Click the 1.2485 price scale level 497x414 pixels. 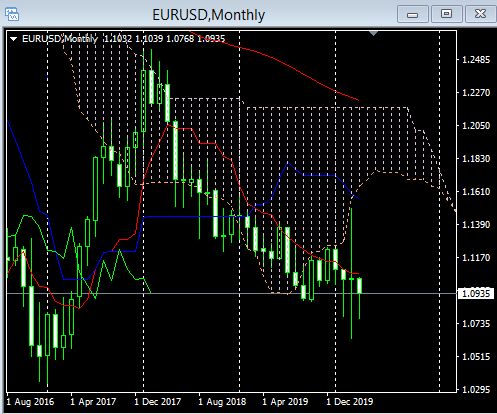pyautogui.click(x=476, y=60)
